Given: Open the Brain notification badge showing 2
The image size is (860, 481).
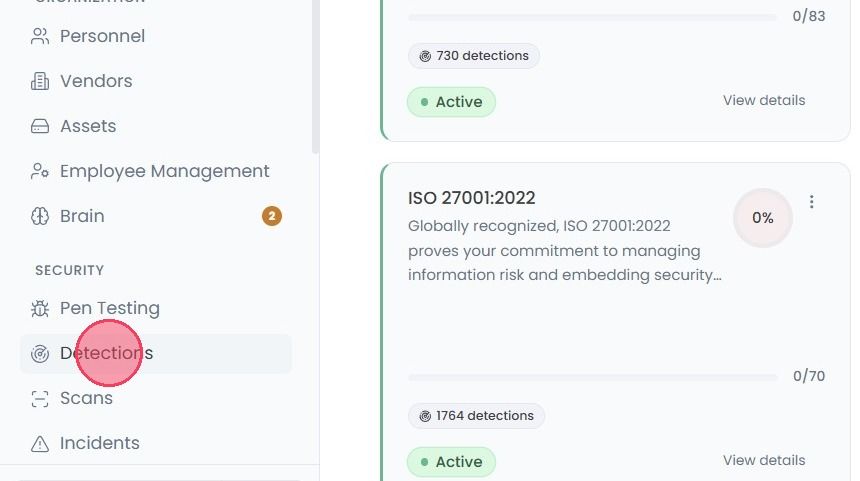Looking at the screenshot, I should click(271, 216).
